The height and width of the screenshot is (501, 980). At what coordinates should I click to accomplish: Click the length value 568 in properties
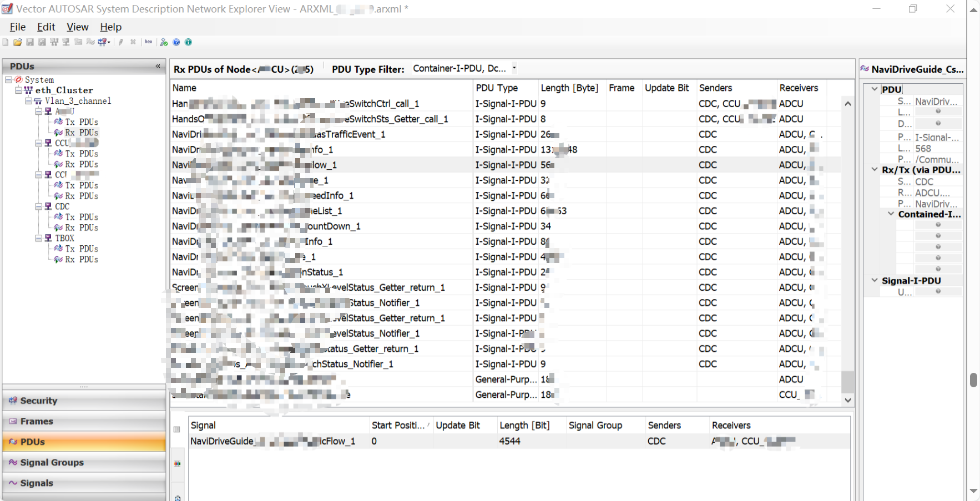[x=923, y=149]
